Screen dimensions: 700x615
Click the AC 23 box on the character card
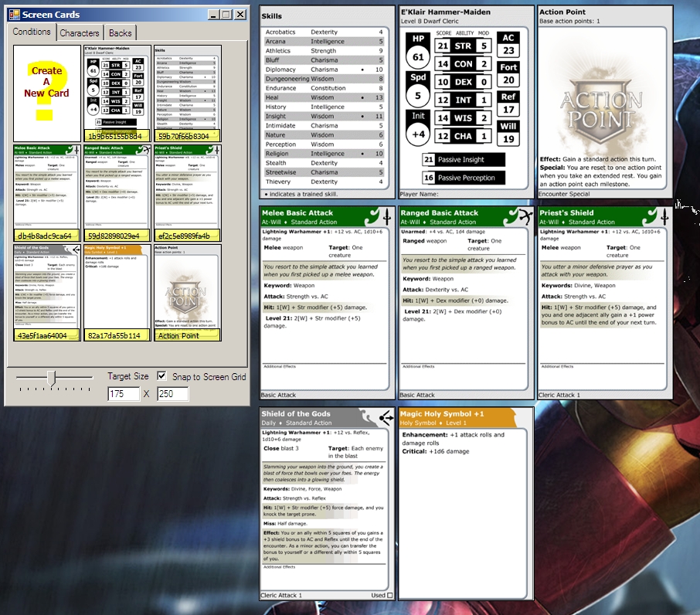[508, 45]
